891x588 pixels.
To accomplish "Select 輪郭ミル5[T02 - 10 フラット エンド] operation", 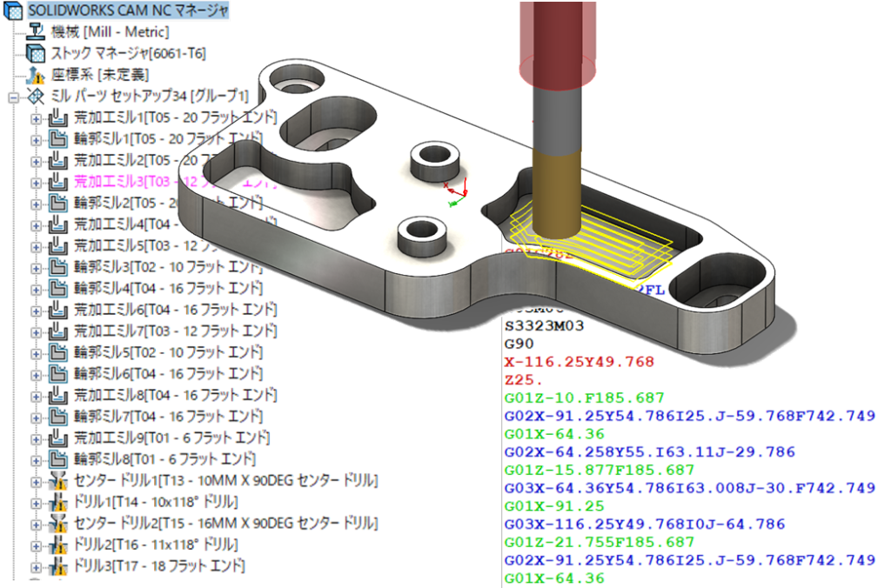I will click(x=168, y=353).
